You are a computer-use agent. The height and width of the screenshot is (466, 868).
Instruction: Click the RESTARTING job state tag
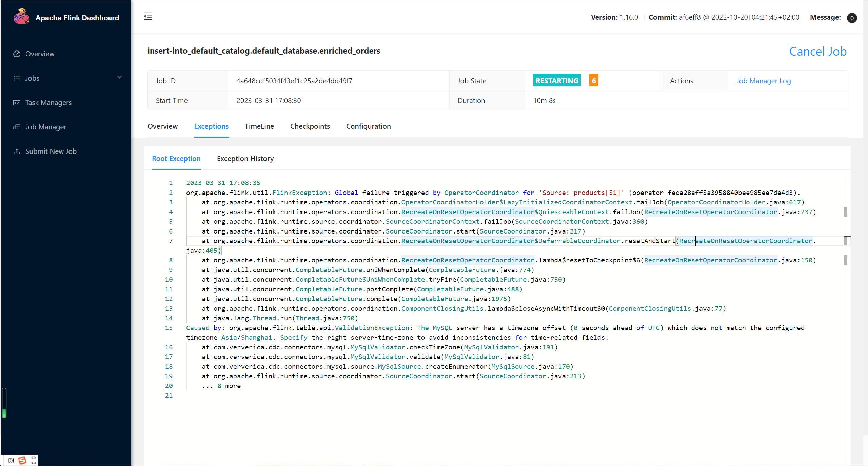click(x=557, y=81)
